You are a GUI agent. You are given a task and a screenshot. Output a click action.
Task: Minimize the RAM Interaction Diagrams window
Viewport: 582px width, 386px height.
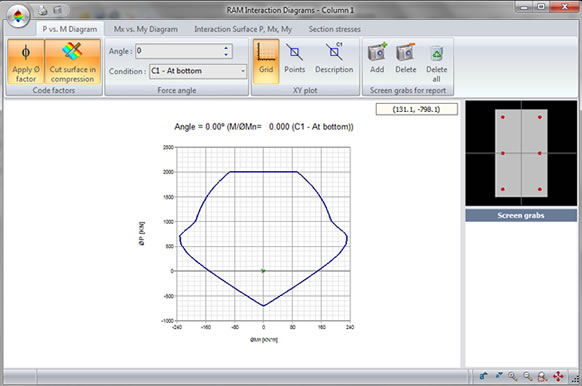524,7
